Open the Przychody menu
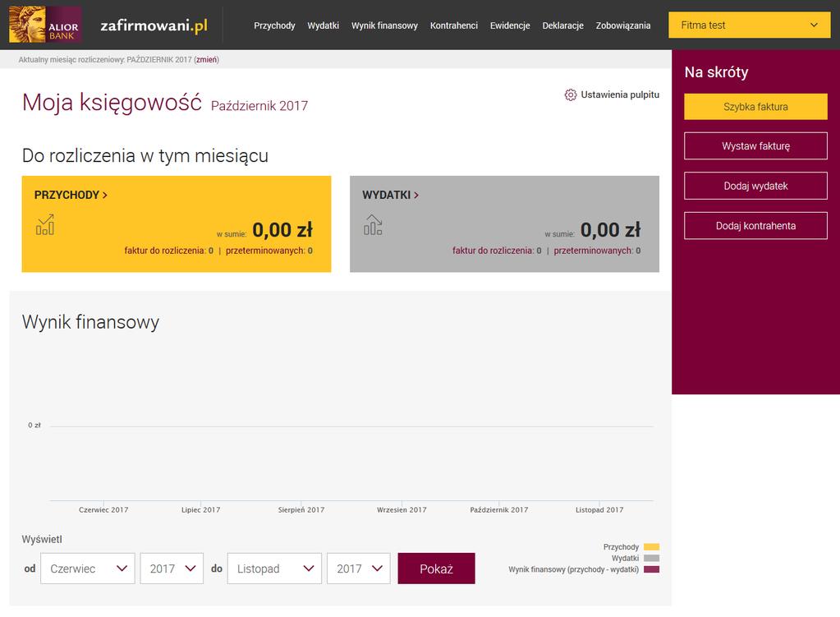 point(274,25)
